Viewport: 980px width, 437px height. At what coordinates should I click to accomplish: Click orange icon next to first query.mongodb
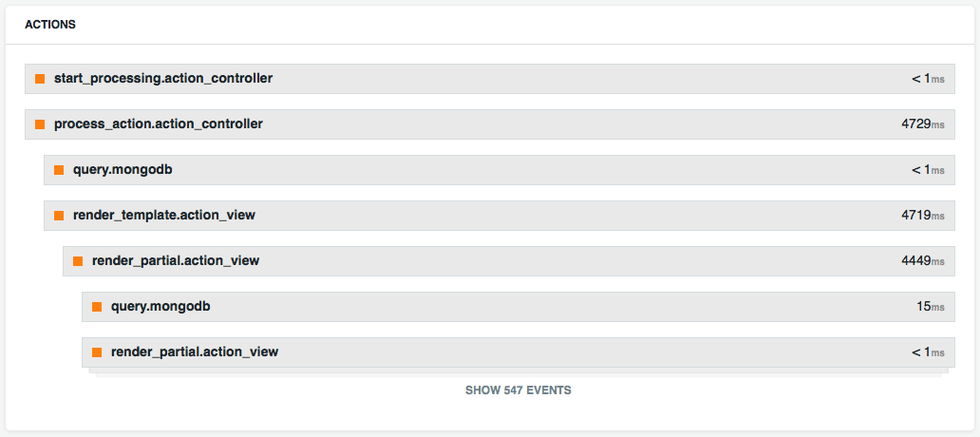coord(59,170)
